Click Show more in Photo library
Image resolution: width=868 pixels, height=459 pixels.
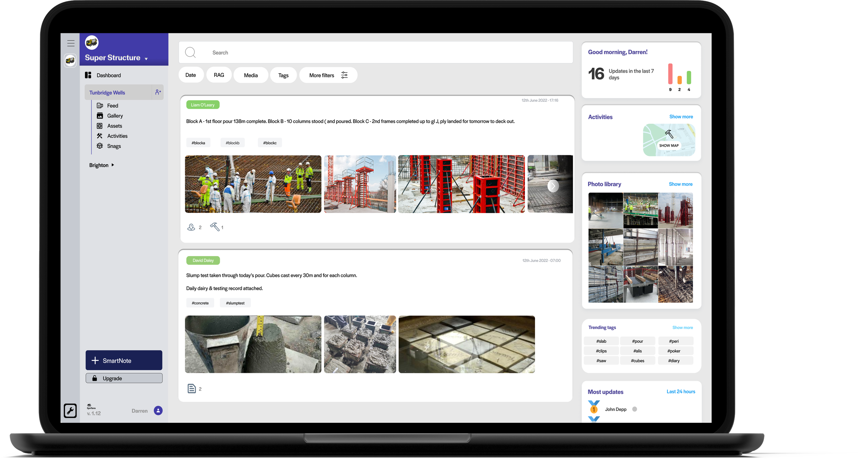(x=680, y=184)
